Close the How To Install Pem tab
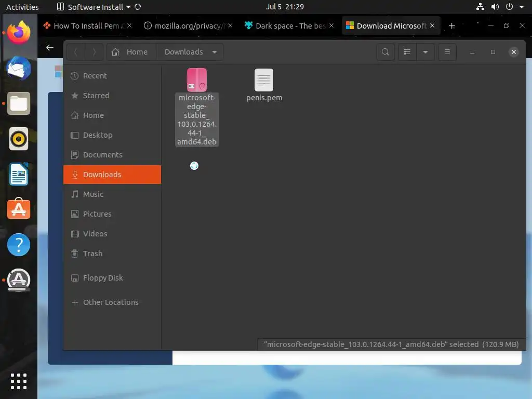 point(129,26)
